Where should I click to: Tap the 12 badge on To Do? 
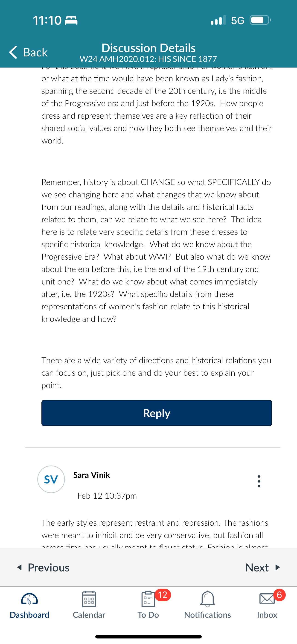point(163,595)
